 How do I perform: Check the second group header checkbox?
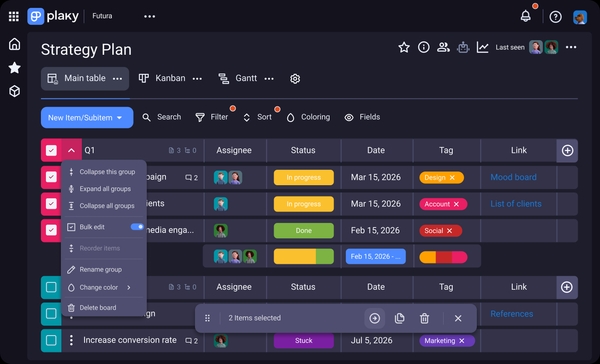click(x=51, y=287)
